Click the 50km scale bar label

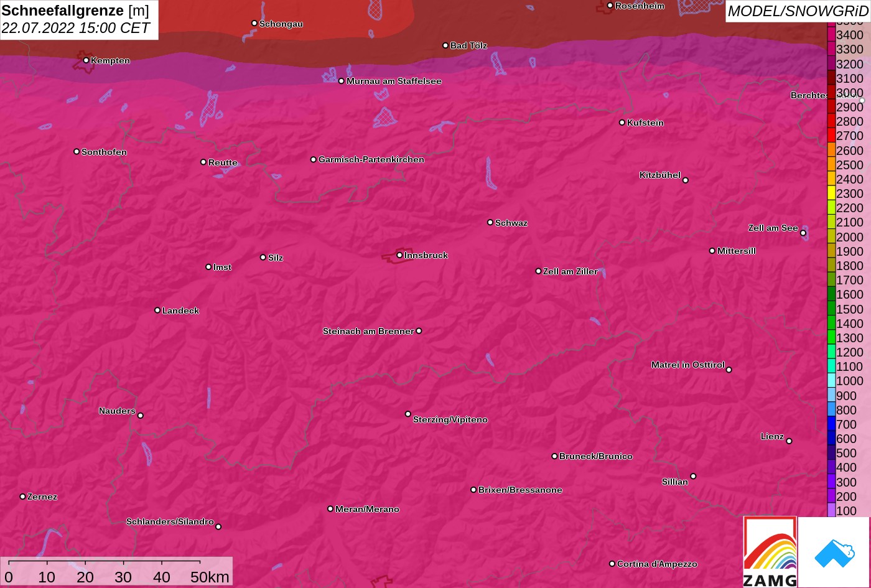[210, 577]
